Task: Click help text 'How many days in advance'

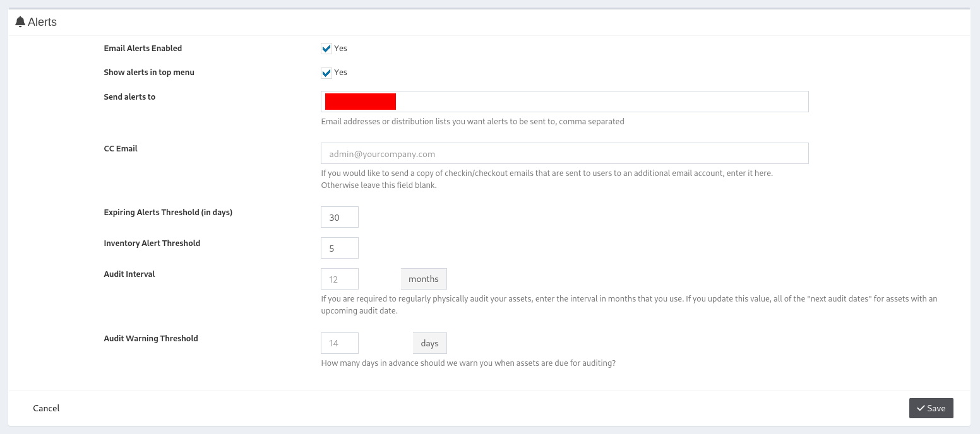Action: (468, 363)
